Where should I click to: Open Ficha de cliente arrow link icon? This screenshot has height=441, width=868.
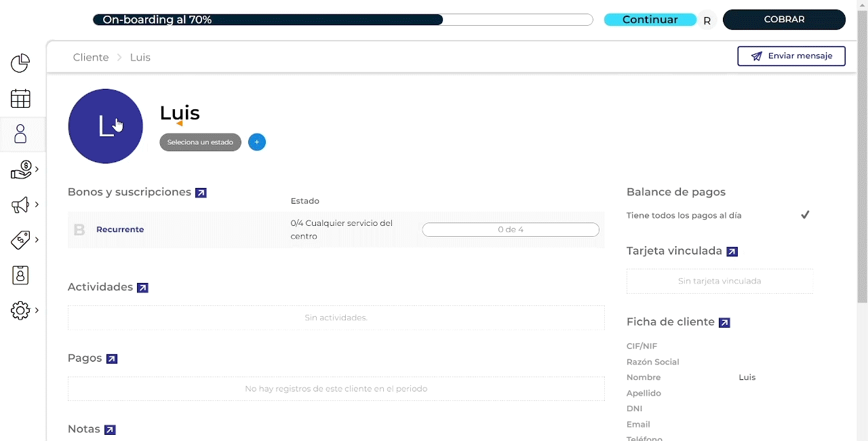(x=724, y=323)
